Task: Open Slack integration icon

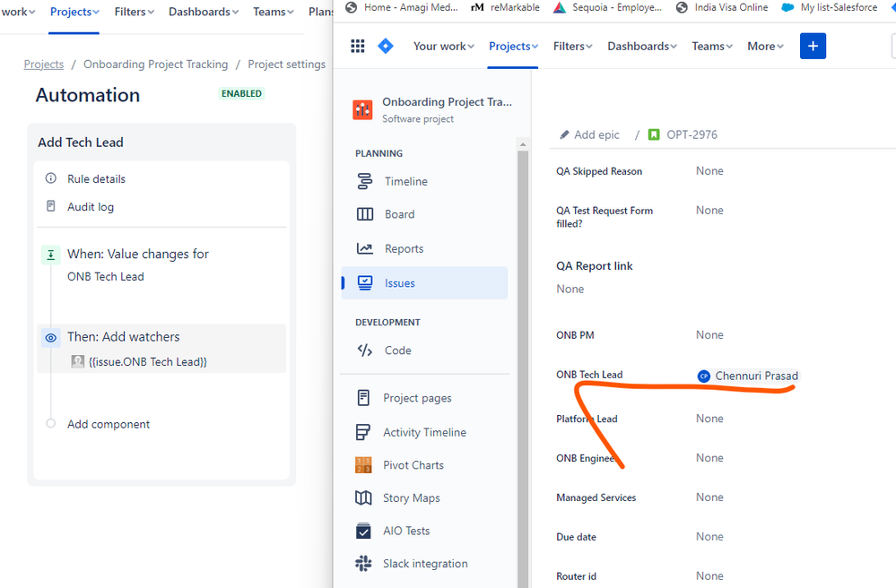Action: pos(363,564)
